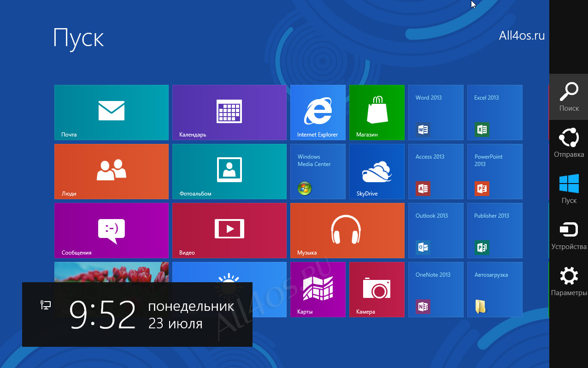The width and height of the screenshot is (588, 368).
Task: Launch Outlook 2013 tile
Action: 436,231
